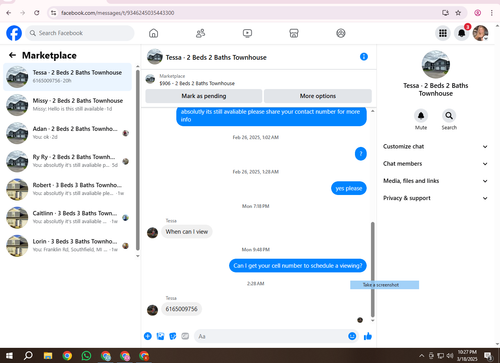
Task: Search in conversation magnifier icon
Action: pos(449,116)
